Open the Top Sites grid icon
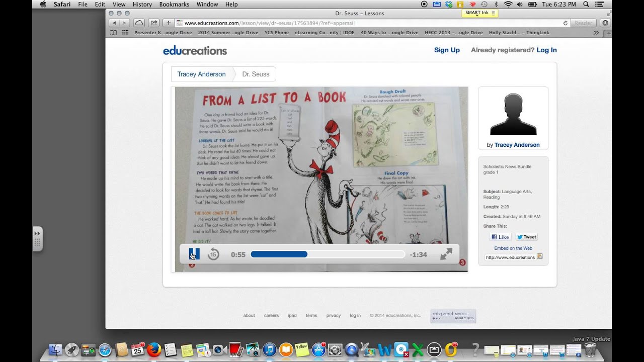This screenshot has height=362, width=644. (x=125, y=33)
